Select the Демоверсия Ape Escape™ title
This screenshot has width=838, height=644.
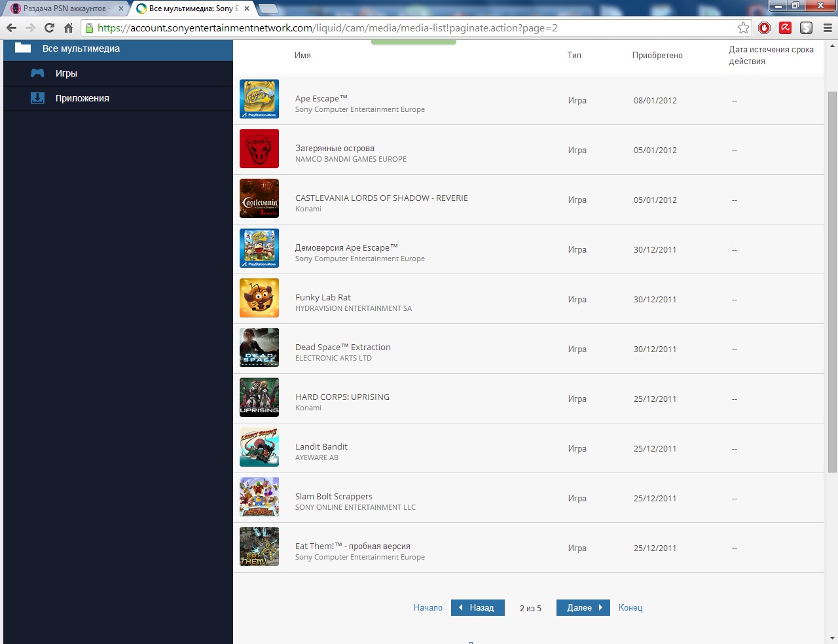coord(346,247)
